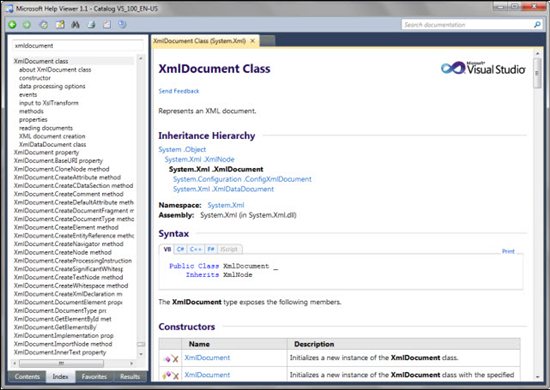Click the green Forward navigation arrow
Image resolution: width=550 pixels, height=390 pixels.
(x=27, y=25)
